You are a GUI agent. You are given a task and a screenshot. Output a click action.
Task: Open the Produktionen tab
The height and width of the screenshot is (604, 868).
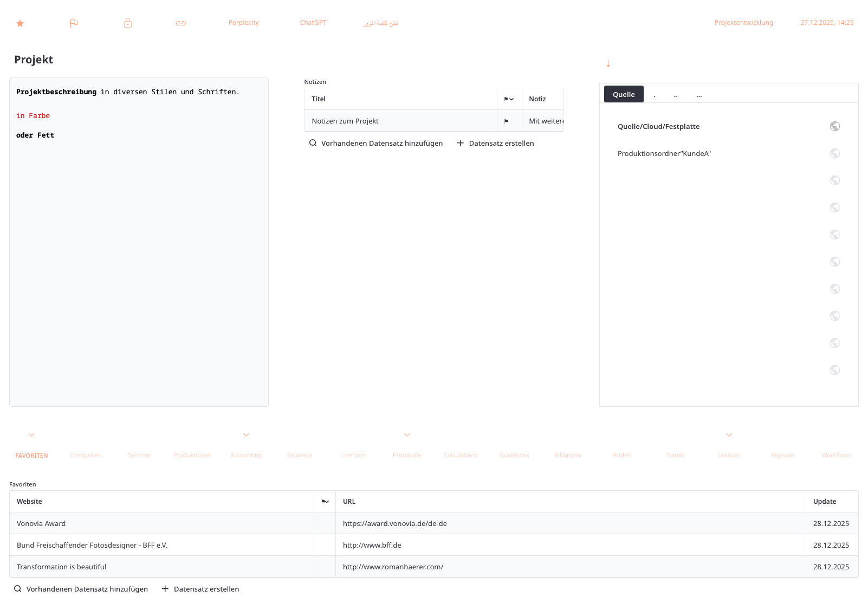pos(192,455)
